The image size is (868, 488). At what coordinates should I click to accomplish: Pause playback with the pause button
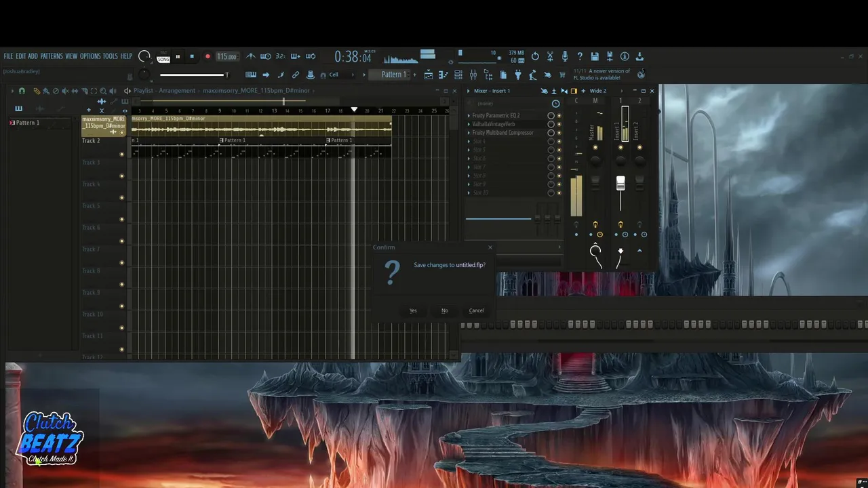(178, 57)
